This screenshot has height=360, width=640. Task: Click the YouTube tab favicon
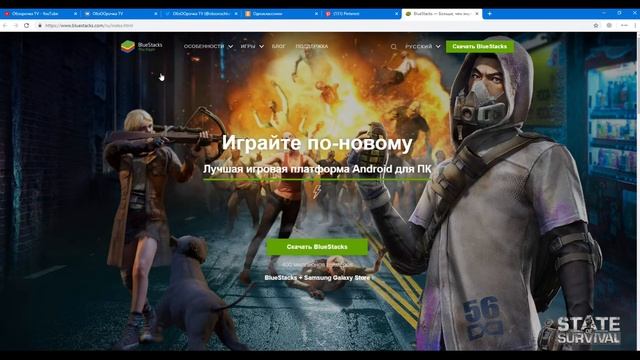[7, 13]
